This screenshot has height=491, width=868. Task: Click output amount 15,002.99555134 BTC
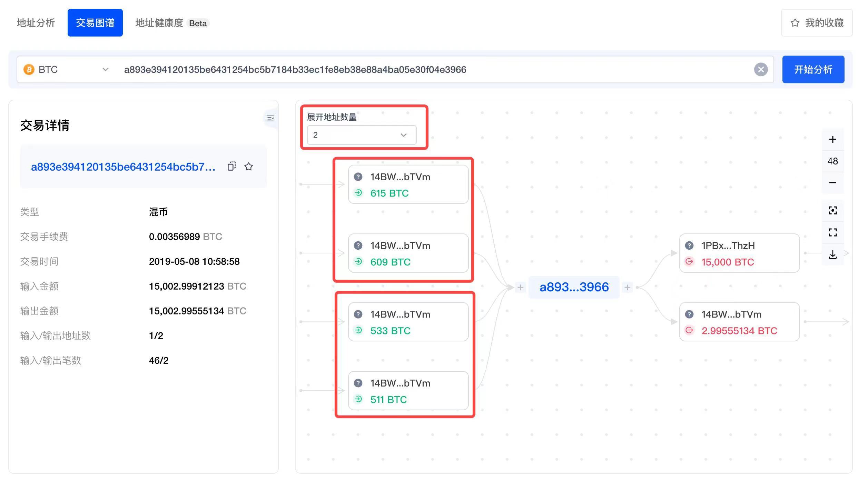coord(197,311)
